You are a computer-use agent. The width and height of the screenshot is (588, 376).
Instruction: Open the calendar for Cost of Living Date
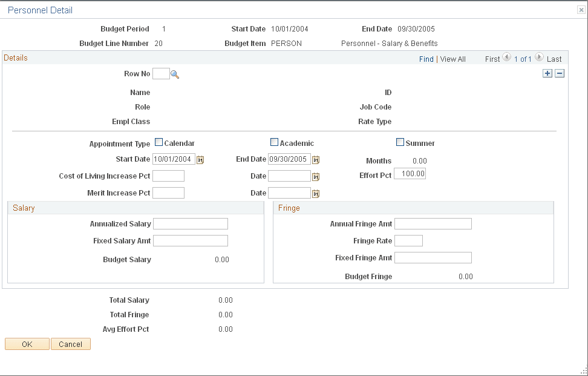[x=315, y=176]
